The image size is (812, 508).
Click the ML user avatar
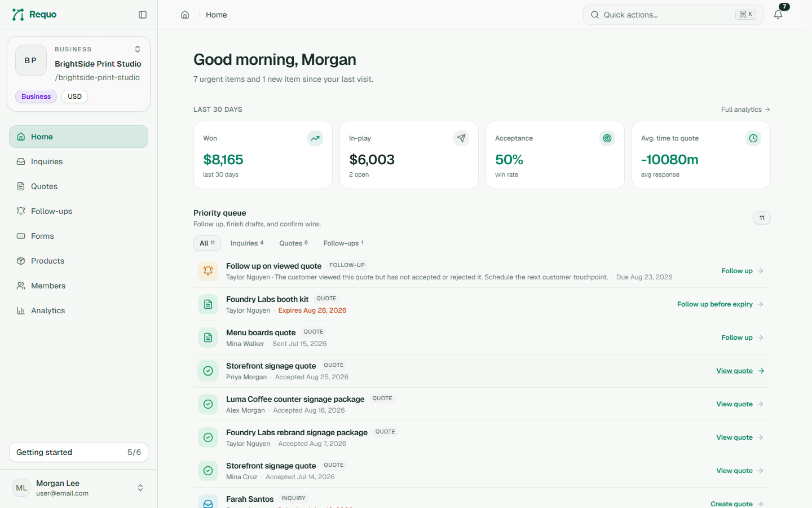[x=21, y=488]
